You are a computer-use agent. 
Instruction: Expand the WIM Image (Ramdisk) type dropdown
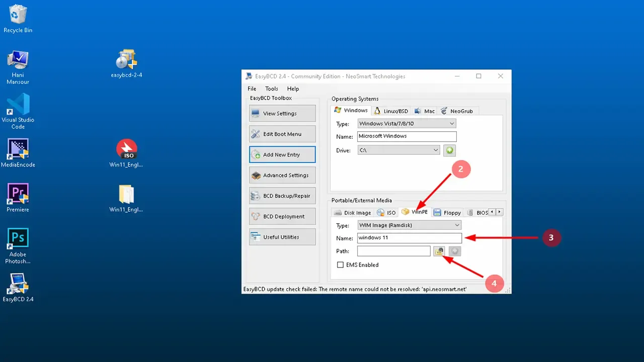click(x=409, y=225)
